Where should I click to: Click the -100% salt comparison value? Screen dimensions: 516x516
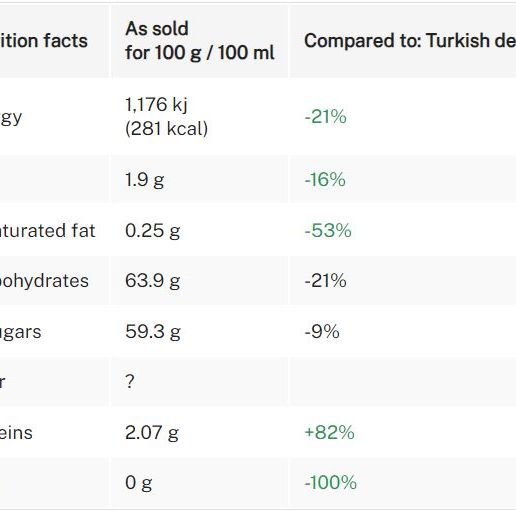331,482
